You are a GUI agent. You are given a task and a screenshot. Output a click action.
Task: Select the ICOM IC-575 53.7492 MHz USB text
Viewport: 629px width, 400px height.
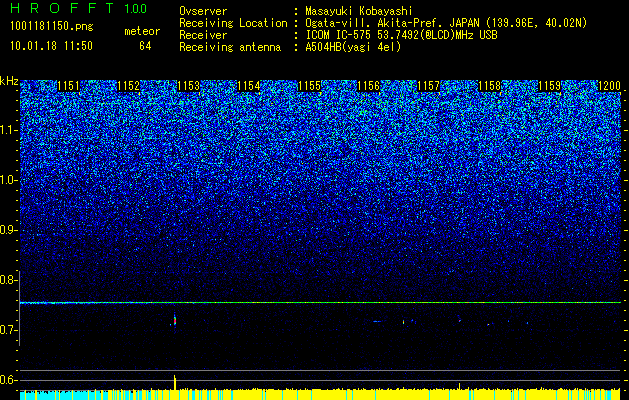pyautogui.click(x=401, y=35)
